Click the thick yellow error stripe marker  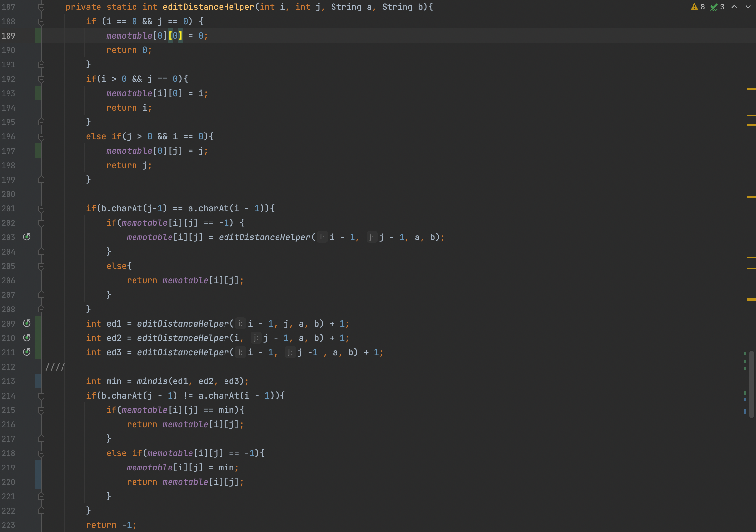tap(751, 300)
